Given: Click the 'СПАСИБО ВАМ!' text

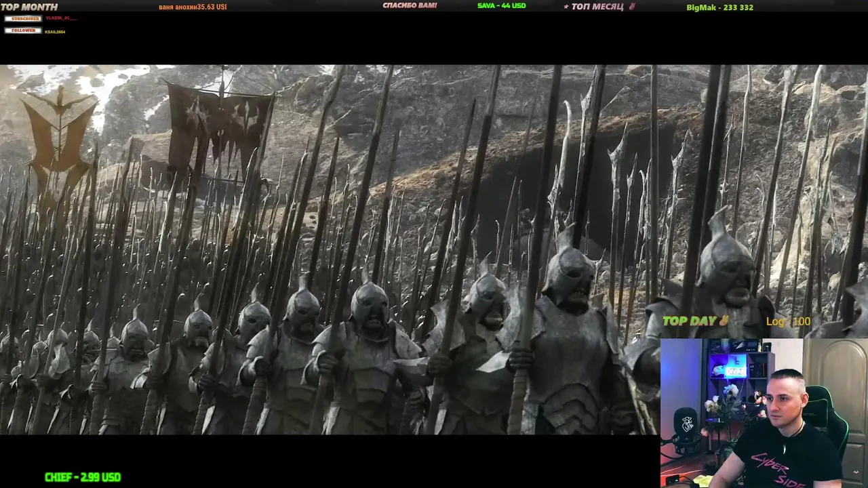Looking at the screenshot, I should [410, 5].
